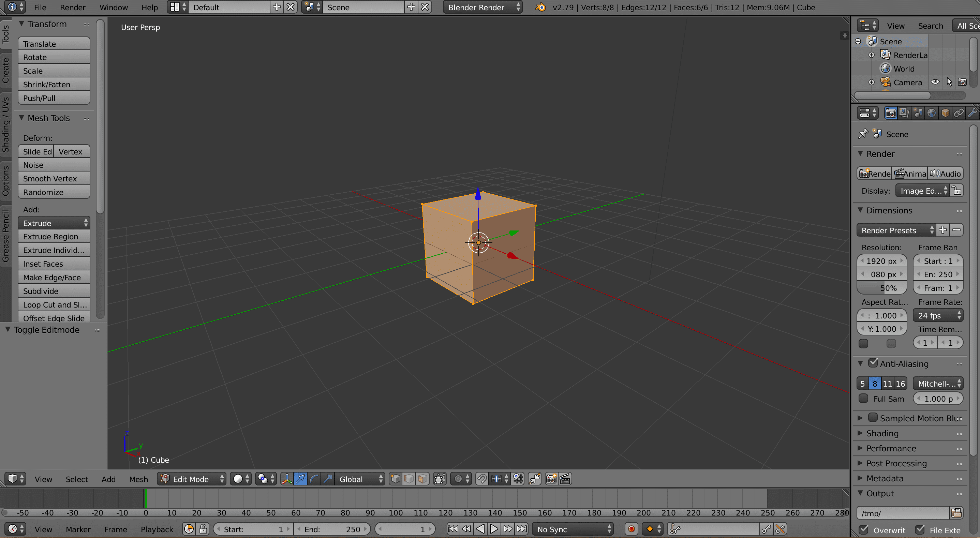
Task: Disable the Anti-Aliasing checkbox
Action: (873, 363)
